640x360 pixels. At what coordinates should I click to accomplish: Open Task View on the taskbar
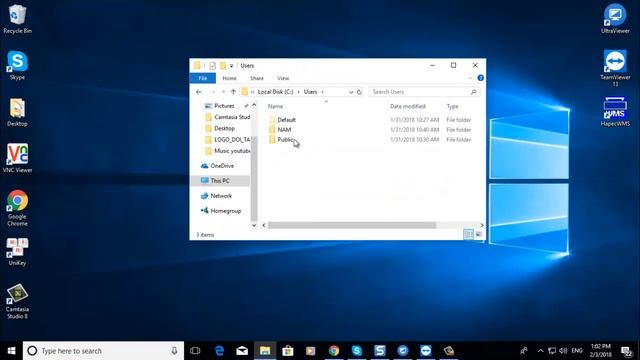coord(195,351)
